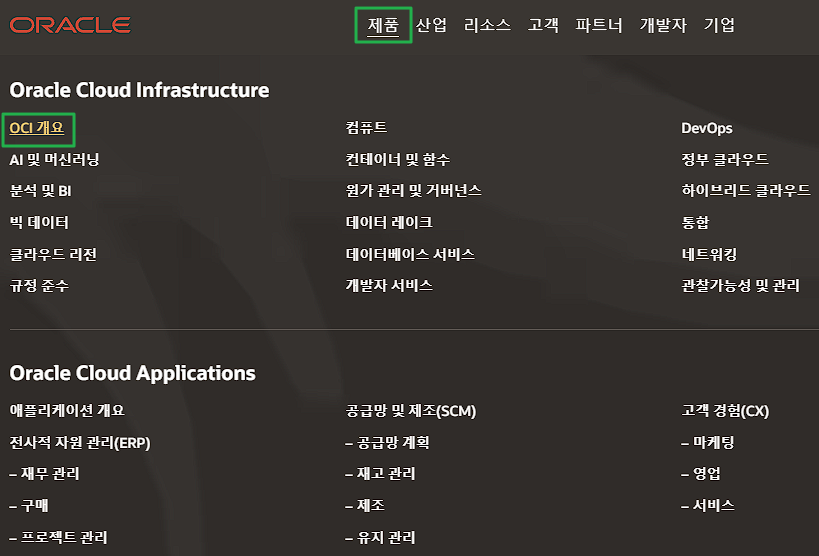Open 애플리케이션 개요 link
Viewport: 819px width, 556px height.
pyautogui.click(x=67, y=410)
